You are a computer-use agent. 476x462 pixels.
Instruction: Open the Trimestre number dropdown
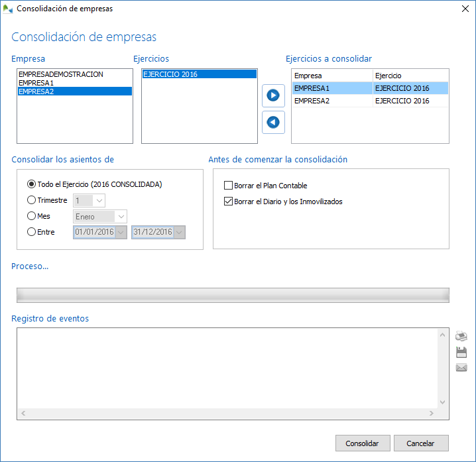(x=99, y=200)
